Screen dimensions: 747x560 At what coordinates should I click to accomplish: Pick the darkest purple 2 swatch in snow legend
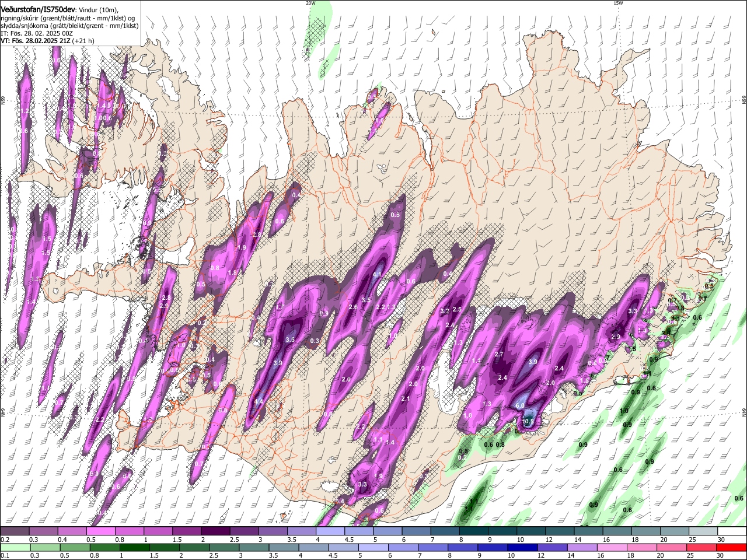click(x=215, y=531)
